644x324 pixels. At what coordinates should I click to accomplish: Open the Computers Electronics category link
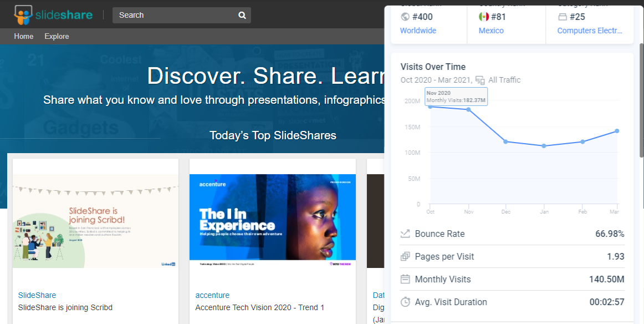pos(590,31)
